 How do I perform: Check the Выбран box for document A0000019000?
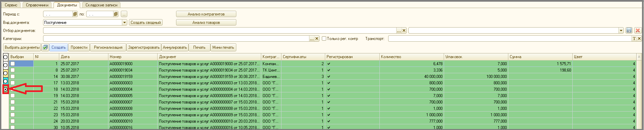tap(12, 63)
